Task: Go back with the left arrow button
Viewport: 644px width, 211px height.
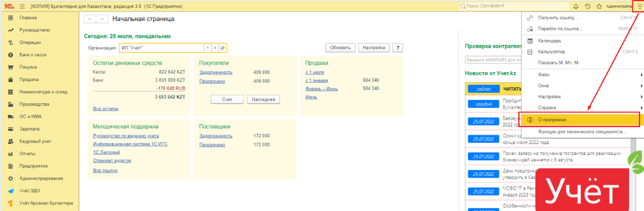Action: 90,19
